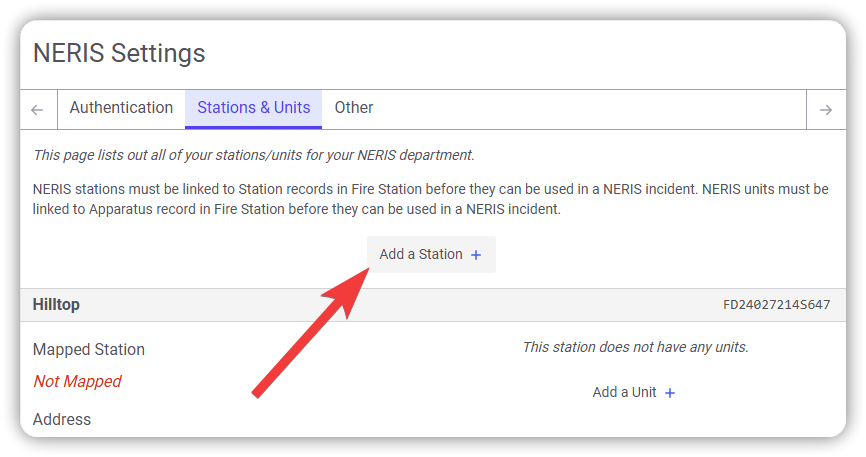866x457 pixels.
Task: Click the 'does not have any units' message
Action: click(x=635, y=347)
